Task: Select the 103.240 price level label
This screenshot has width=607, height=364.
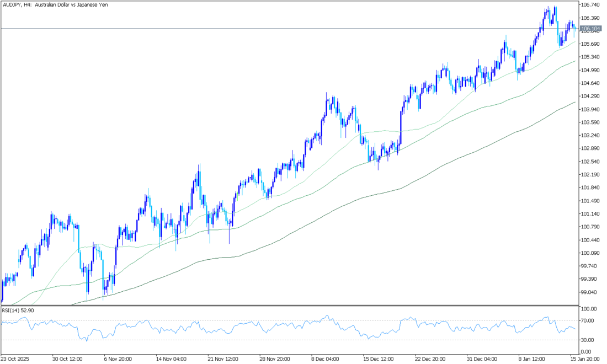Action: click(590, 135)
